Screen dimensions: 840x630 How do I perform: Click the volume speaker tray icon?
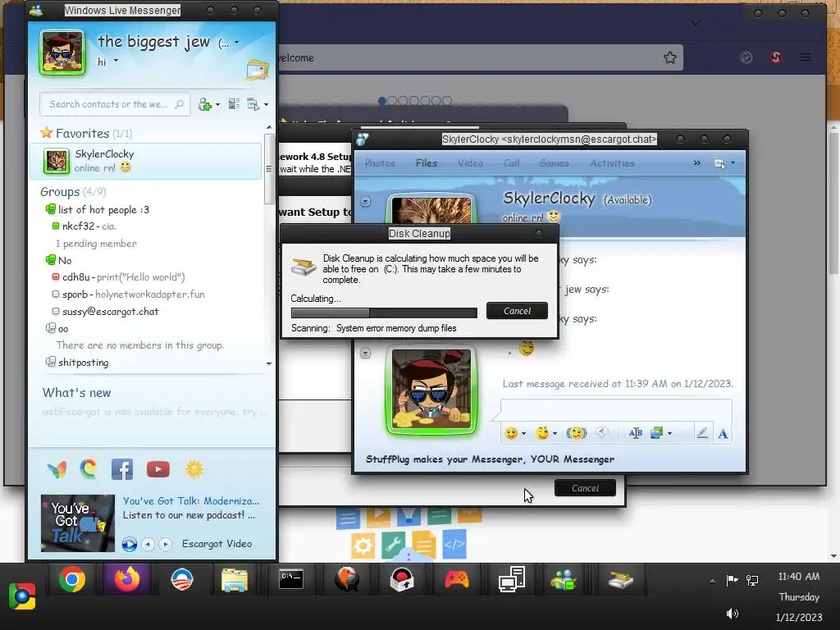click(732, 614)
